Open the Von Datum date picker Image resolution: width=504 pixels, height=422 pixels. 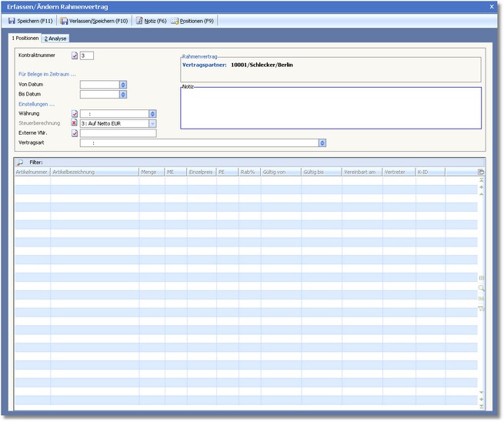coord(123,85)
